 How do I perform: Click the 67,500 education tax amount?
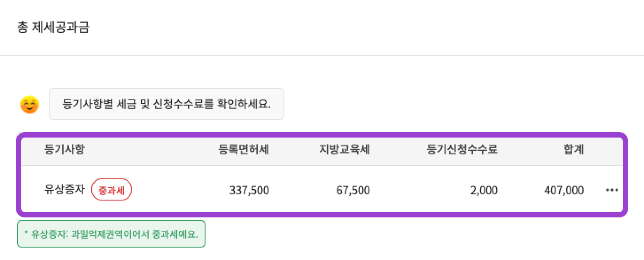[353, 190]
